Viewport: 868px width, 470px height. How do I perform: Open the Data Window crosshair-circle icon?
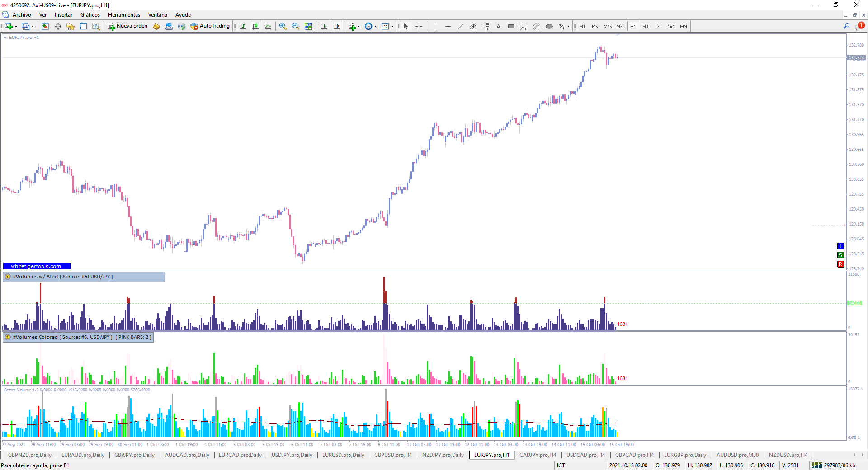coord(58,26)
